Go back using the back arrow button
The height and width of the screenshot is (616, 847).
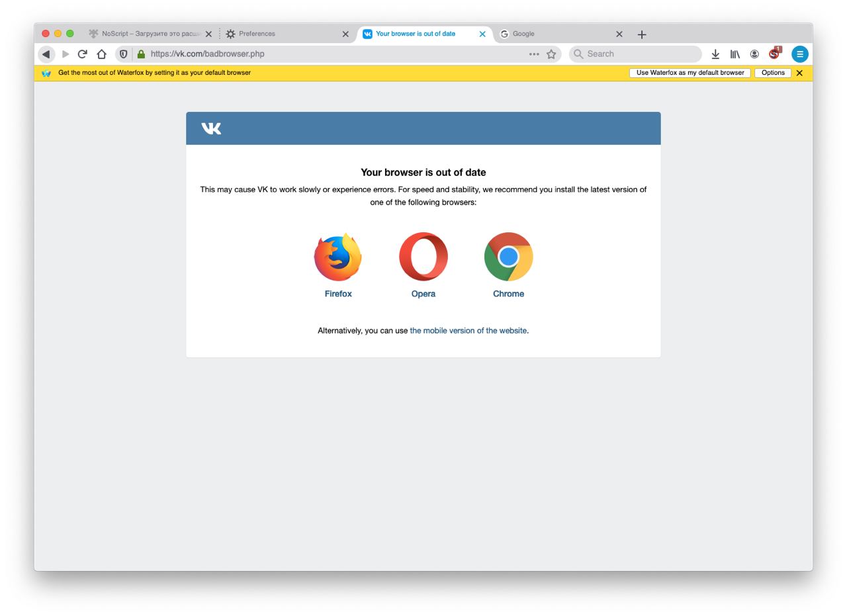pyautogui.click(x=46, y=54)
